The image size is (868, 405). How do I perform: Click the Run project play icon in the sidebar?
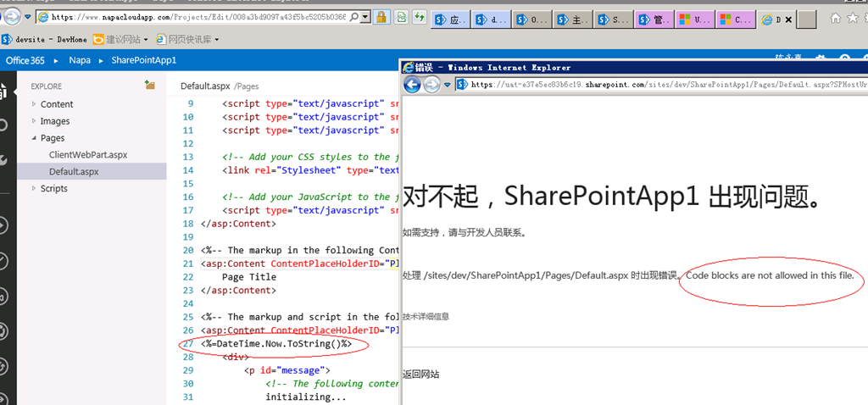point(3,225)
